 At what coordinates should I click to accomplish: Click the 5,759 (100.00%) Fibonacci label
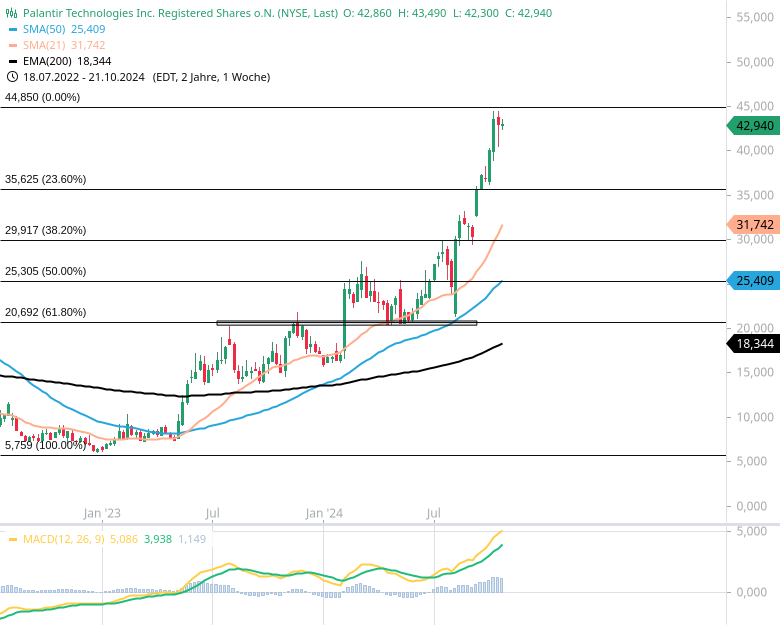point(46,445)
